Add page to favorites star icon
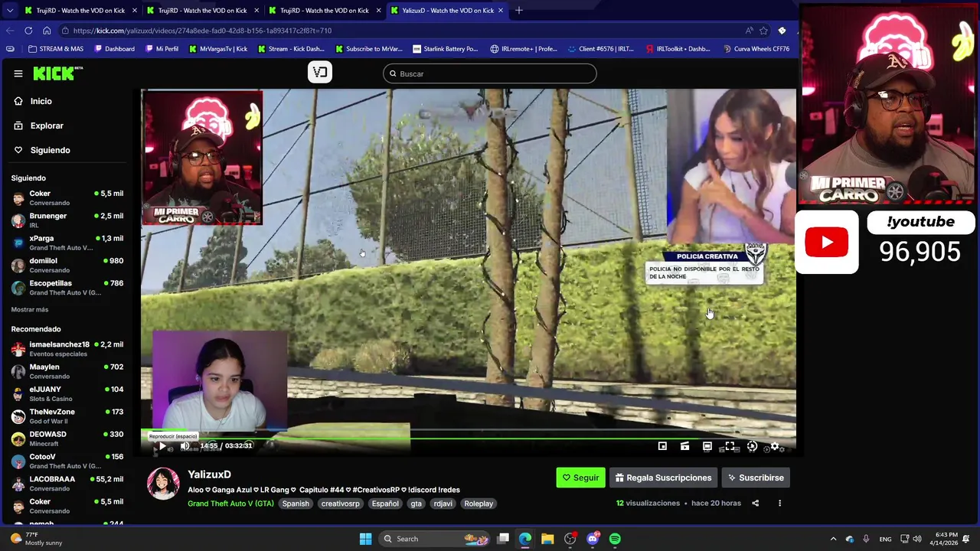 click(763, 31)
